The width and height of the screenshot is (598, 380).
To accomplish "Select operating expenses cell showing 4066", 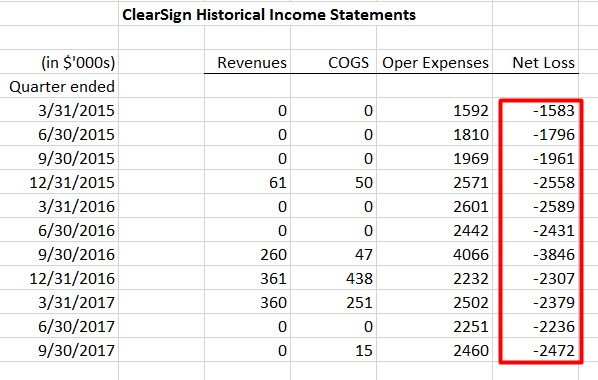I will click(x=435, y=254).
